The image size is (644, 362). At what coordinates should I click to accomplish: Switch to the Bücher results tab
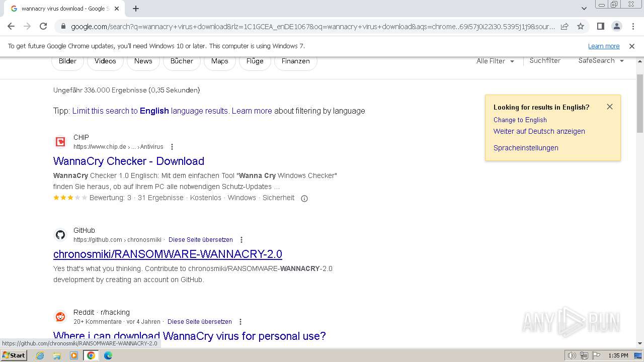182,61
